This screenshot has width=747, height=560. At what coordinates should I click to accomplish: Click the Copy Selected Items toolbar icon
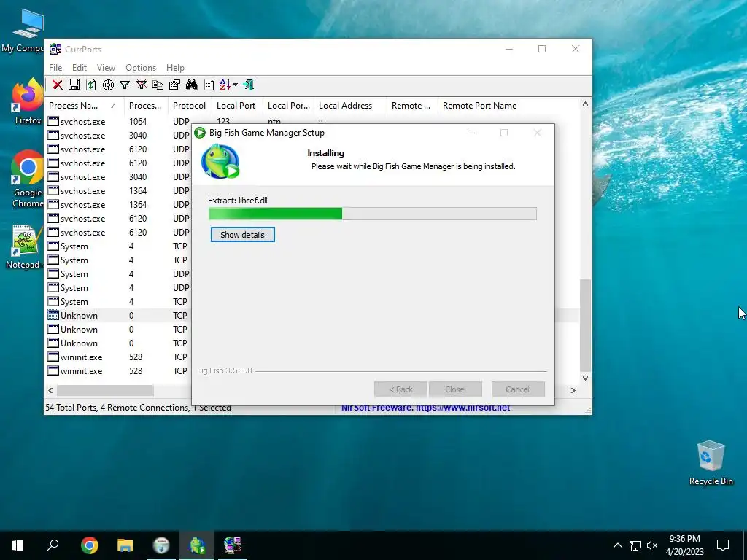(x=158, y=85)
